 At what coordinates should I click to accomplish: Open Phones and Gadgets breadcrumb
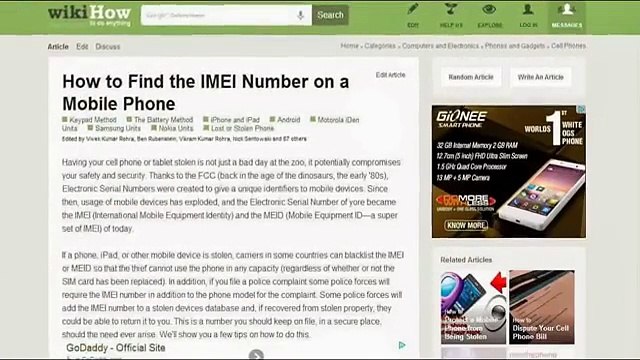click(x=515, y=46)
